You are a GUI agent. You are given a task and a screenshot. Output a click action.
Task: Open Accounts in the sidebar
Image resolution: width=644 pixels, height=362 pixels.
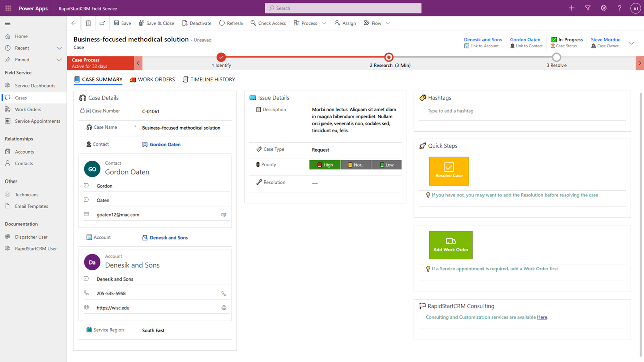click(x=33, y=152)
